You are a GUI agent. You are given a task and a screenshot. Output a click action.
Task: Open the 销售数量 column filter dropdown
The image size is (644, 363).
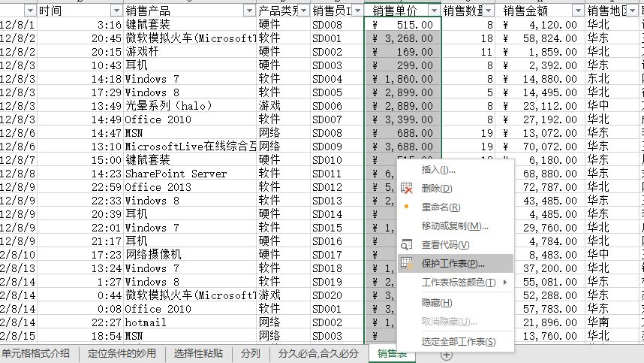click(489, 11)
